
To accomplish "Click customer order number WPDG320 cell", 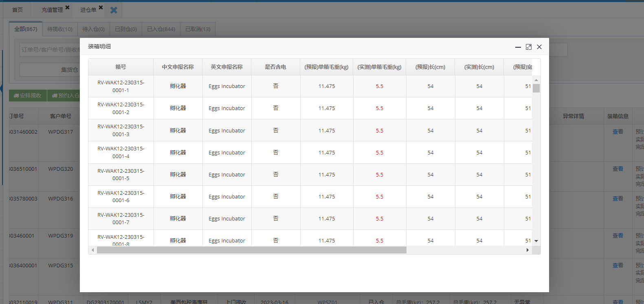I will tap(61, 169).
